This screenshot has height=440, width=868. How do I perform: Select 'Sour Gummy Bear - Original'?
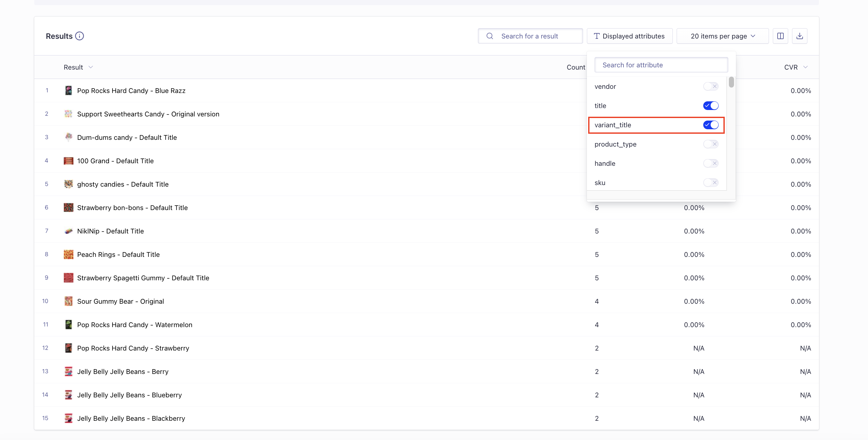(120, 301)
